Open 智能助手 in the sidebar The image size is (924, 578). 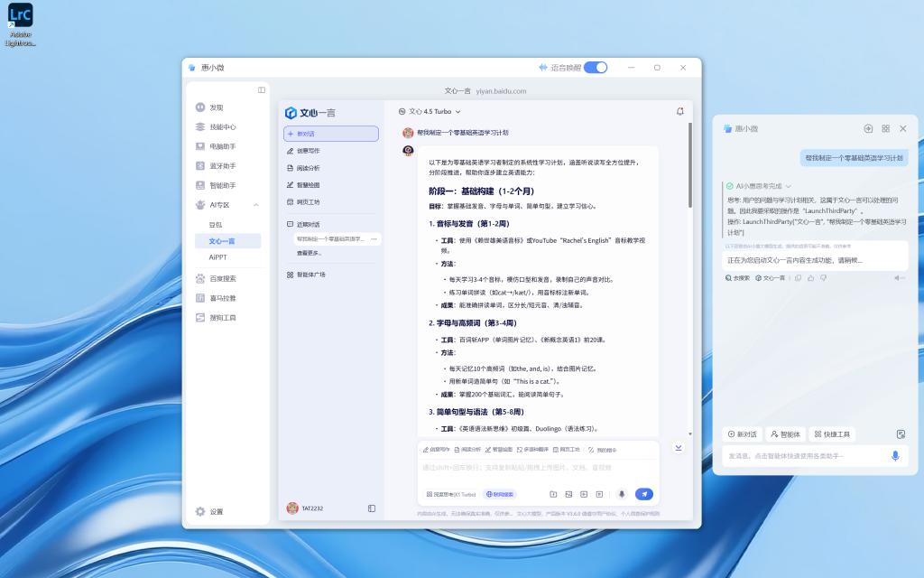point(216,185)
